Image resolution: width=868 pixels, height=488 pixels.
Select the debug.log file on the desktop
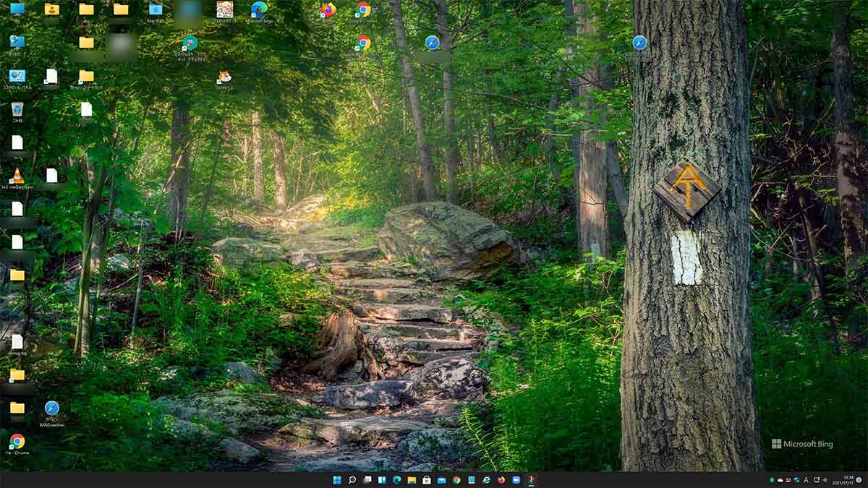[17, 342]
